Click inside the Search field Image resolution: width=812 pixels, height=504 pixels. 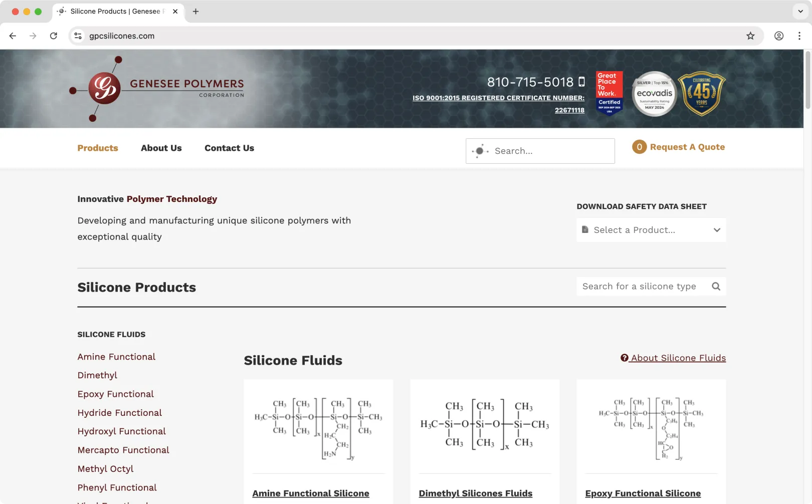540,151
